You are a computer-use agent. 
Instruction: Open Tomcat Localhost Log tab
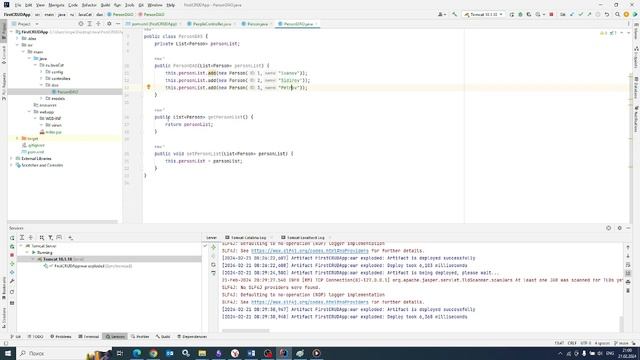tap(306, 238)
